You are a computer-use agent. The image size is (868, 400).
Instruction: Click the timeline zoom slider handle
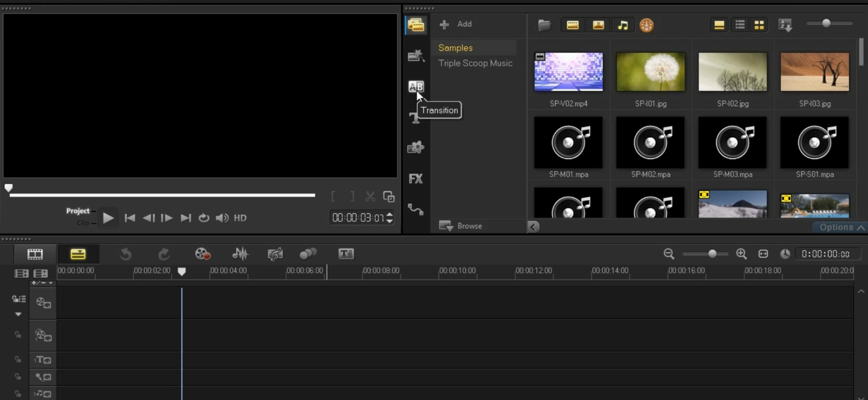pyautogui.click(x=712, y=254)
